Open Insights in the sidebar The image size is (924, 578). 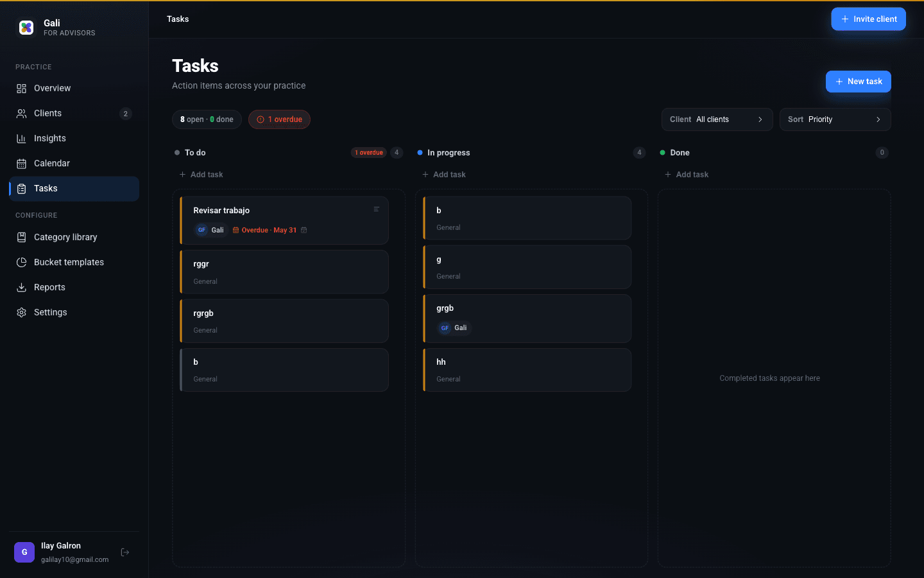coord(74,139)
